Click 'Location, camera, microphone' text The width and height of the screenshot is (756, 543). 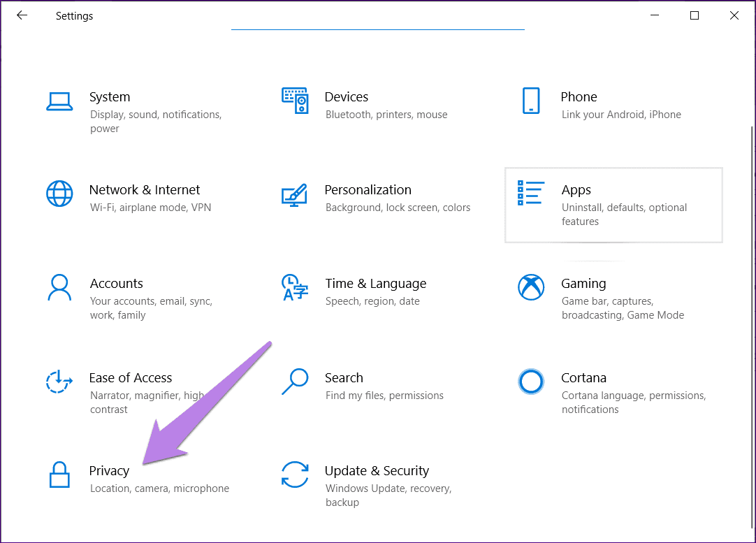coord(159,488)
